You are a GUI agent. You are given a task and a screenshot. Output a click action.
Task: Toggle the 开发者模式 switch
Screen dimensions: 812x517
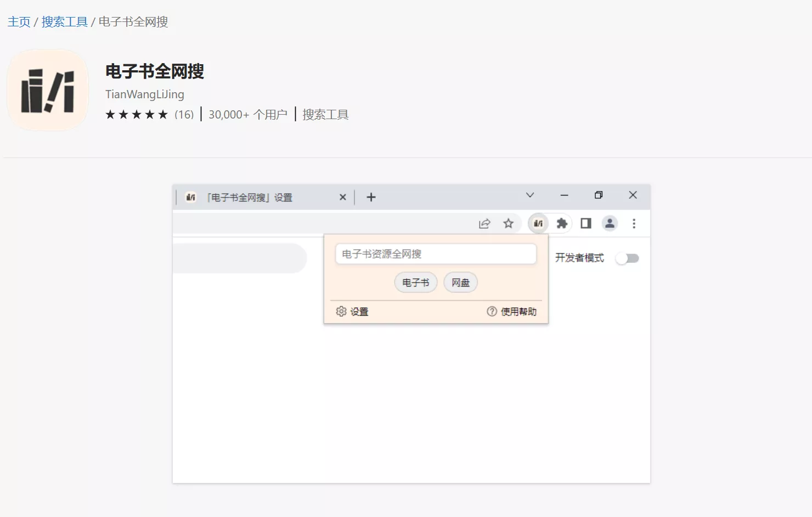click(x=627, y=258)
